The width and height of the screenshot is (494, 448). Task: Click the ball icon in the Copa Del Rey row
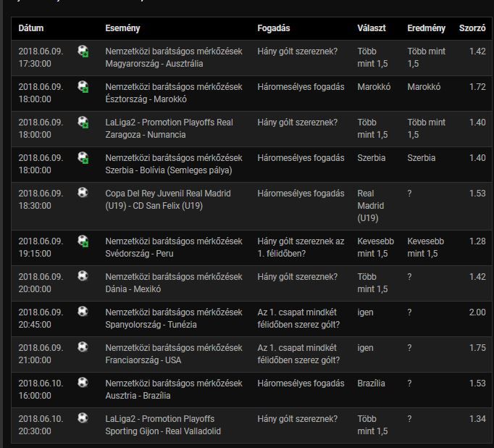pyautogui.click(x=83, y=193)
